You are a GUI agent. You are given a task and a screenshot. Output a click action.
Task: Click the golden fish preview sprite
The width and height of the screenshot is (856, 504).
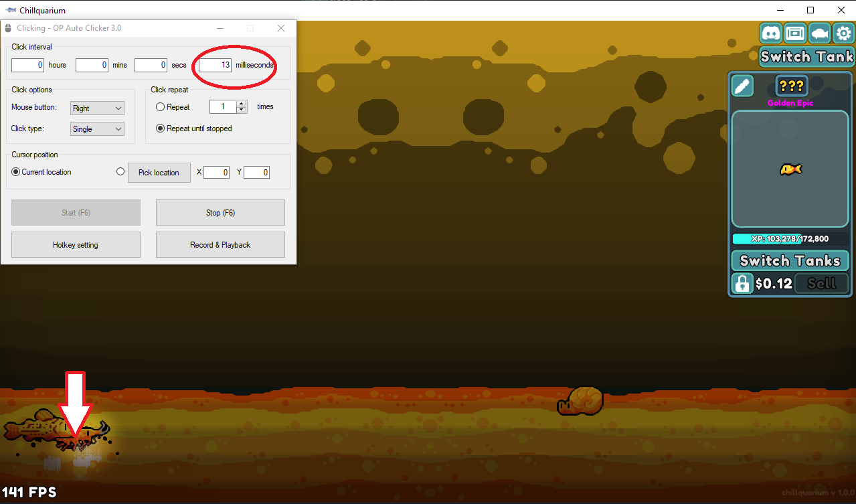coord(791,169)
